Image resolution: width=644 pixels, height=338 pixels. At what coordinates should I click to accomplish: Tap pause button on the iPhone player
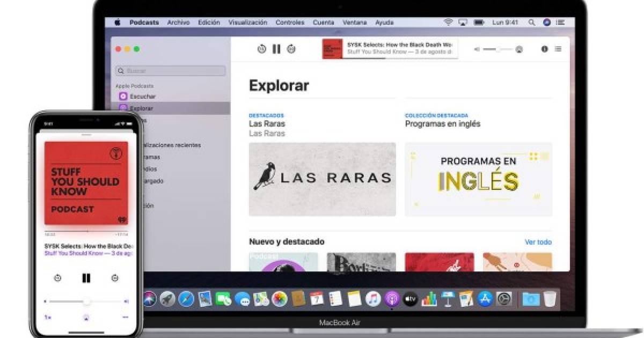tap(86, 278)
